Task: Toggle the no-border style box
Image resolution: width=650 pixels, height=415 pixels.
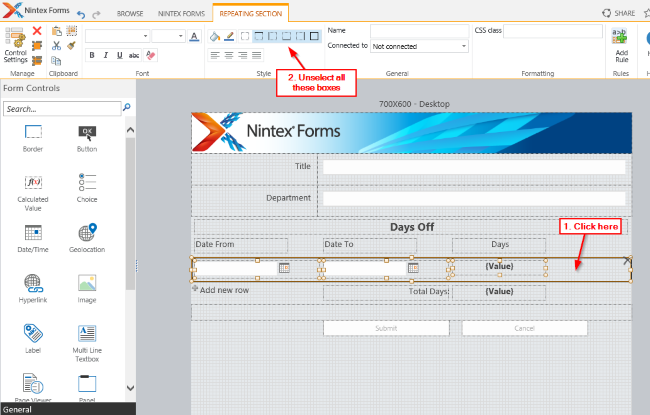Action: 245,36
